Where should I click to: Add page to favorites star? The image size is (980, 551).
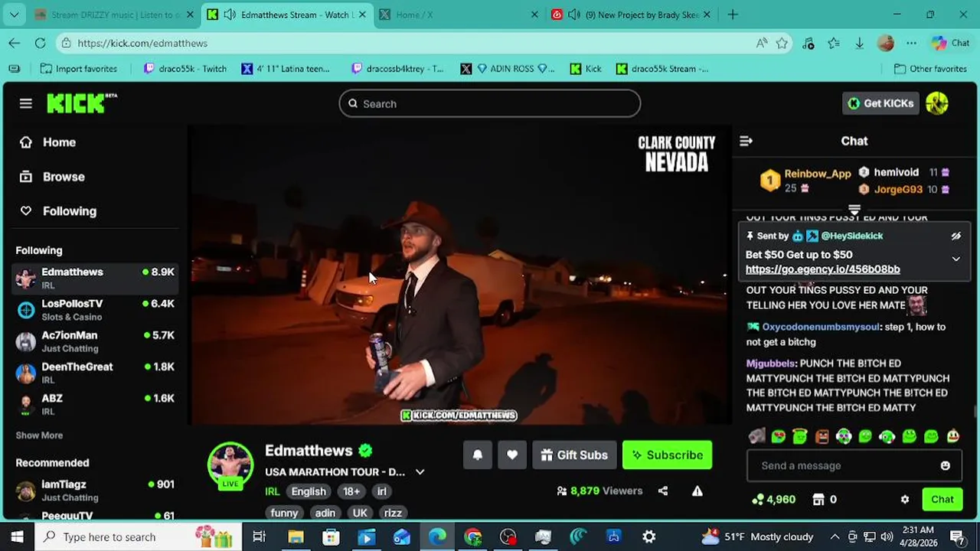point(782,43)
